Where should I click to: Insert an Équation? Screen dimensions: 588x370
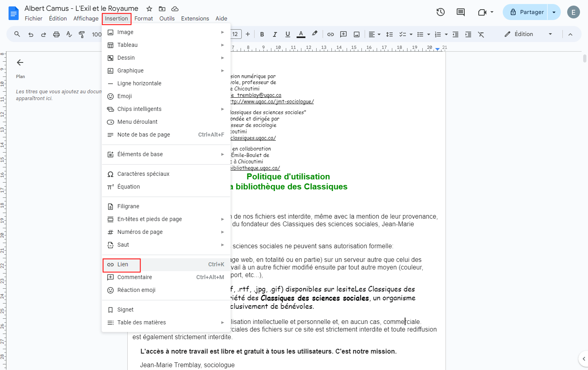coord(166,187)
